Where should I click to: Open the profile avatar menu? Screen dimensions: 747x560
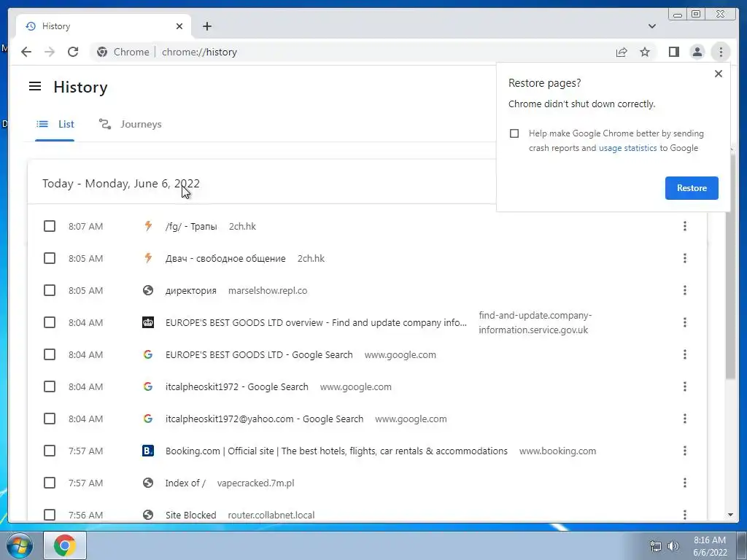tap(697, 52)
